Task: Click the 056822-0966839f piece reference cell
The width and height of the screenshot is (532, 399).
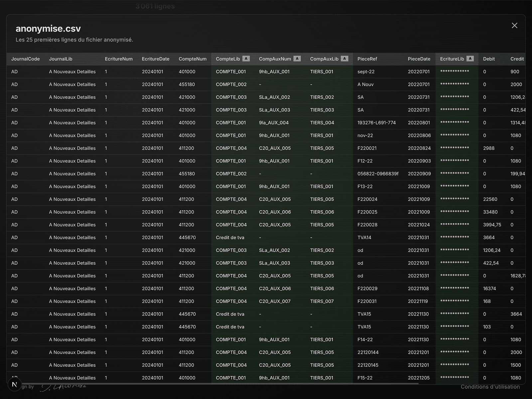Action: pyautogui.click(x=378, y=174)
